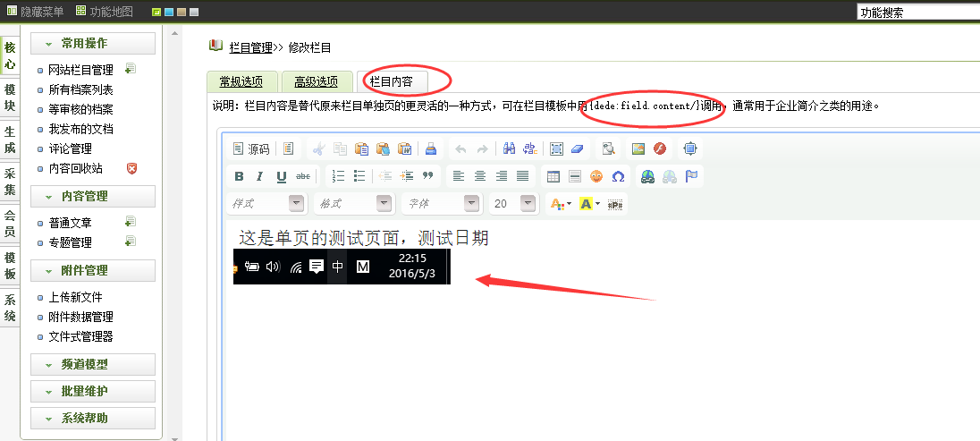Open the templates icon beside 源码
980x441 pixels.
click(288, 148)
